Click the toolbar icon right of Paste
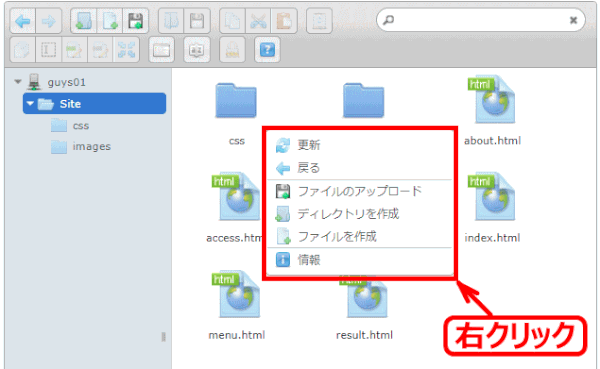600x369 pixels. click(319, 21)
